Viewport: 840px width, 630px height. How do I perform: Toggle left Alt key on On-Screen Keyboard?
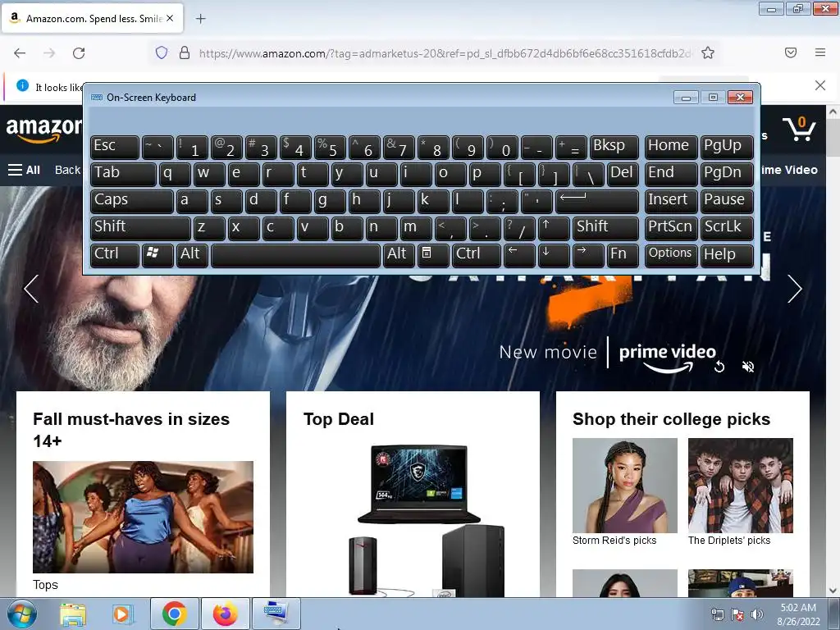[x=192, y=255]
